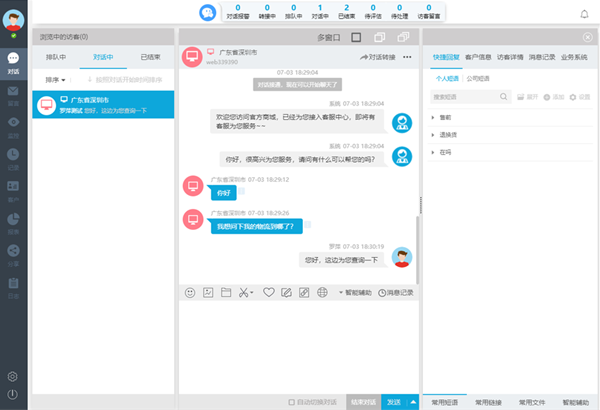Click the globe icon in chat toolbar
The width and height of the screenshot is (600, 410).
click(321, 292)
